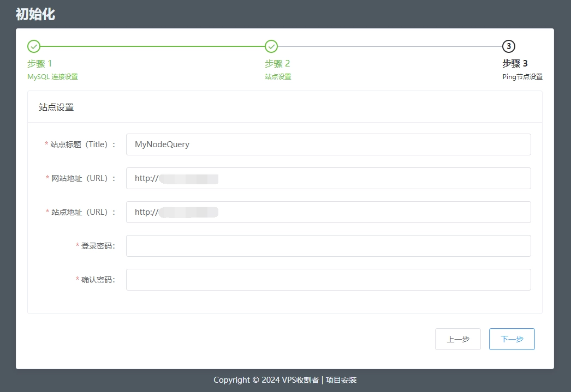Select the 步骤 1 step title
The image size is (571, 392).
pos(40,63)
